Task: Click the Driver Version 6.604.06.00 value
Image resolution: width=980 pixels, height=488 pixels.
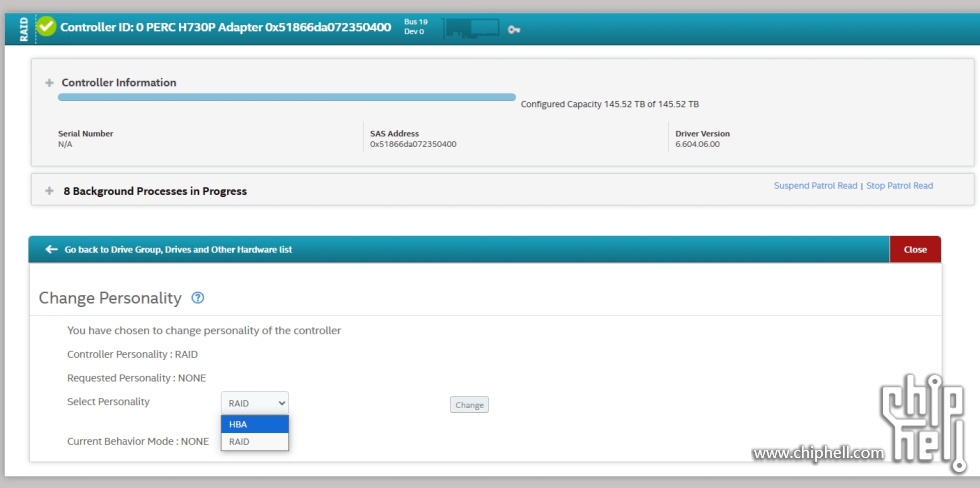Action: (x=698, y=144)
